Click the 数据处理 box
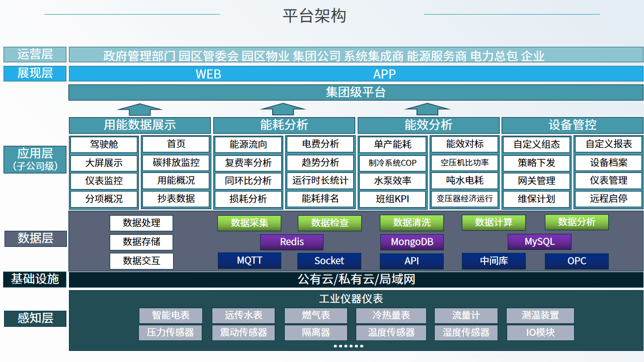Screen dimensions: 644x362 point(141,223)
